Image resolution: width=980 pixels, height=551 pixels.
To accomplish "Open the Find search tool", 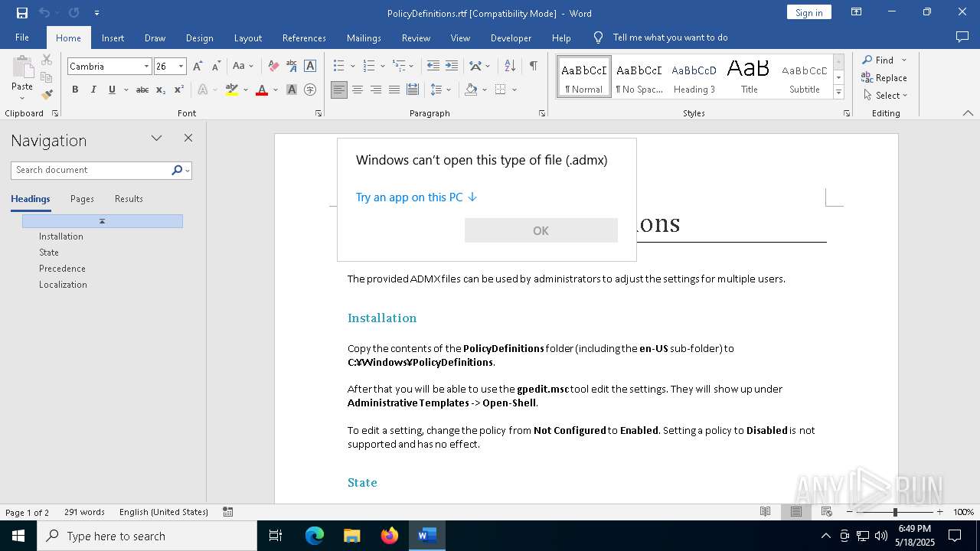I will tap(877, 60).
